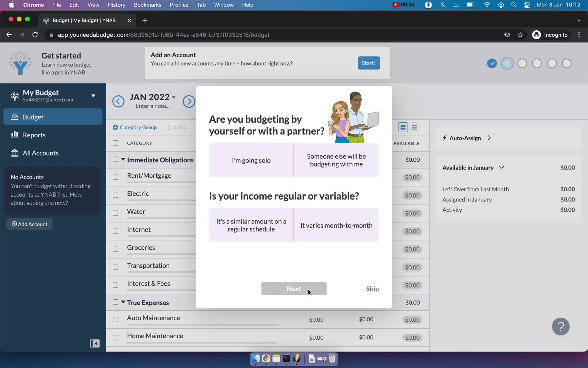Select the Reports icon in sidebar

(14, 134)
